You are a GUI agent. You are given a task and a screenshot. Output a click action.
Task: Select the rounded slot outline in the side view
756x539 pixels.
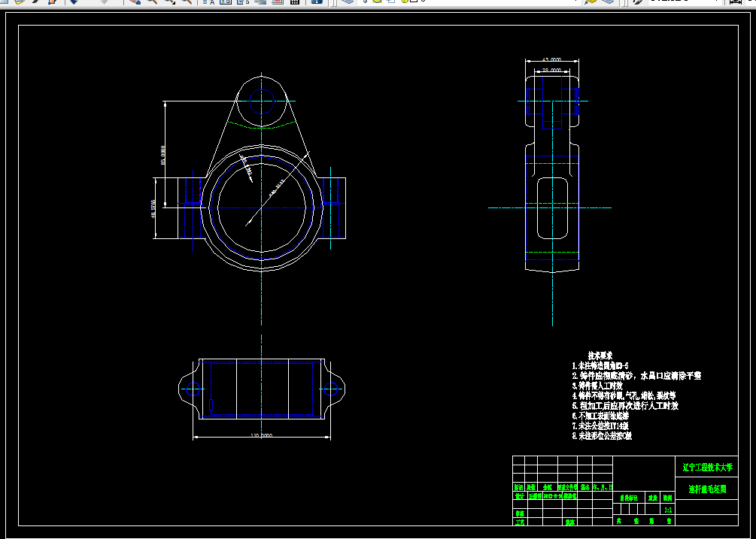552,208
